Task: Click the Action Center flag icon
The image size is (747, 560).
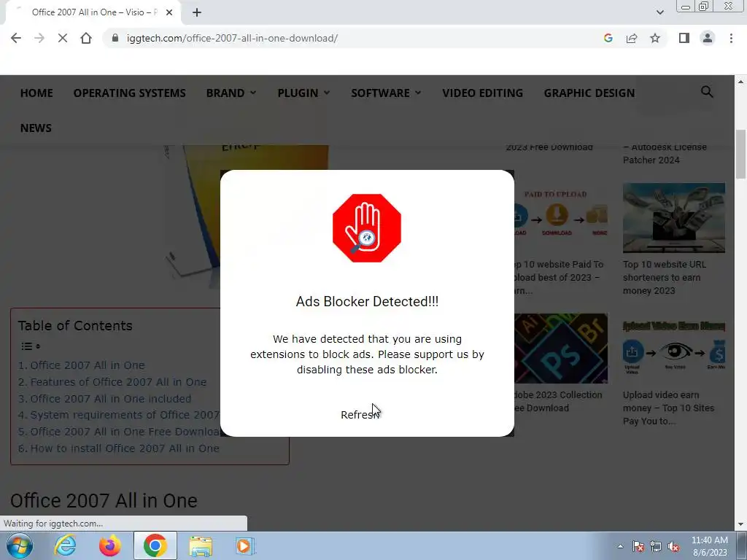Action: [638, 546]
